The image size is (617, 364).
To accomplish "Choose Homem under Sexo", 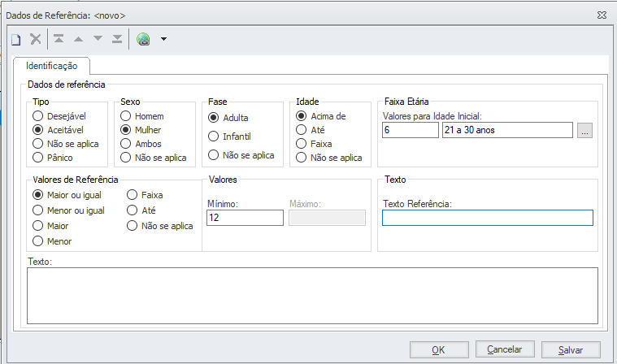I will click(x=142, y=116).
